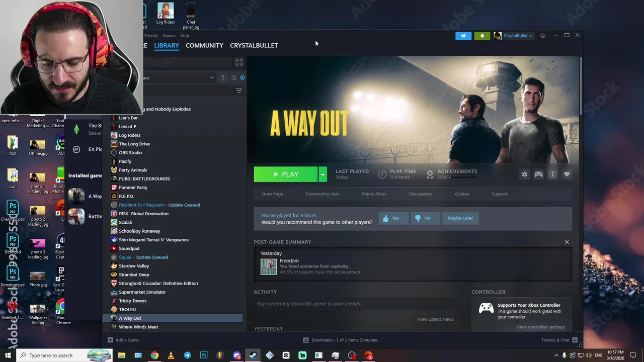Expand the dropdown arrow beside PLAY
This screenshot has width=644, height=362.
click(x=323, y=174)
